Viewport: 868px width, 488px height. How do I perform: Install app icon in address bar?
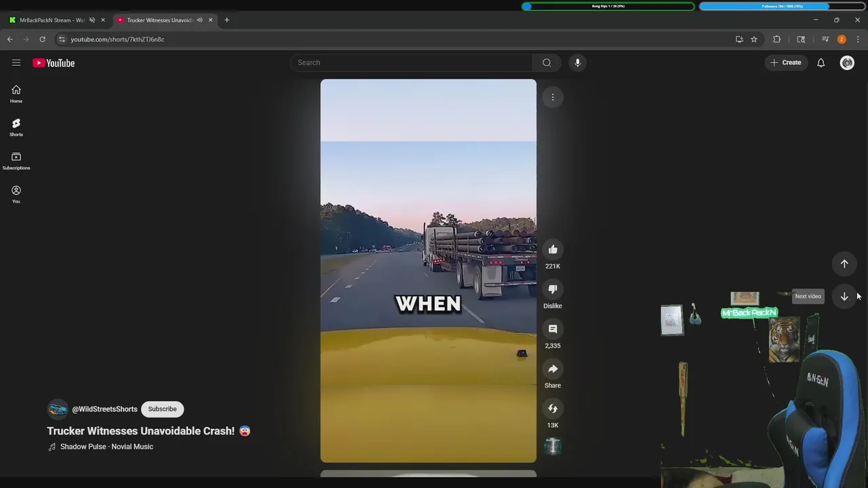click(x=739, y=39)
